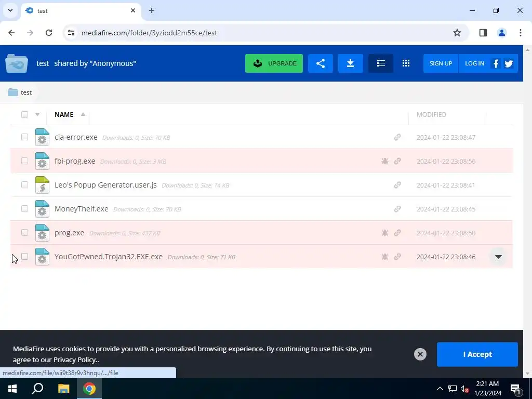532x399 pixels.
Task: Copy link icon for Leo's Popup Generator.user.js
Action: pos(397,185)
